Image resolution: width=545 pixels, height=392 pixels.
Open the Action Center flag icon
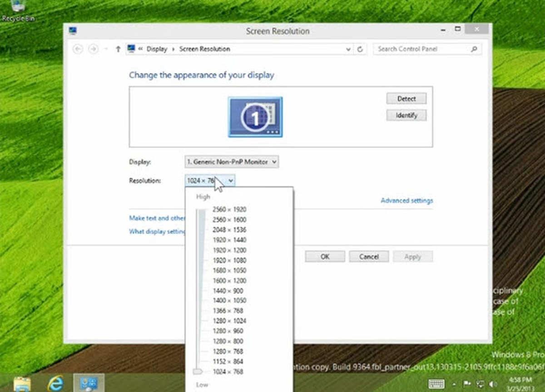coord(466,384)
